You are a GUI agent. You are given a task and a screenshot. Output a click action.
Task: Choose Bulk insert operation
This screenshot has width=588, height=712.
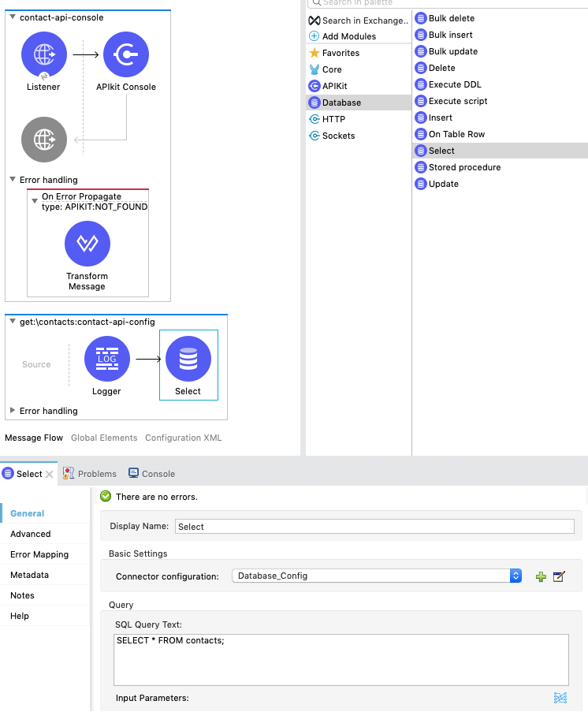pyautogui.click(x=445, y=35)
